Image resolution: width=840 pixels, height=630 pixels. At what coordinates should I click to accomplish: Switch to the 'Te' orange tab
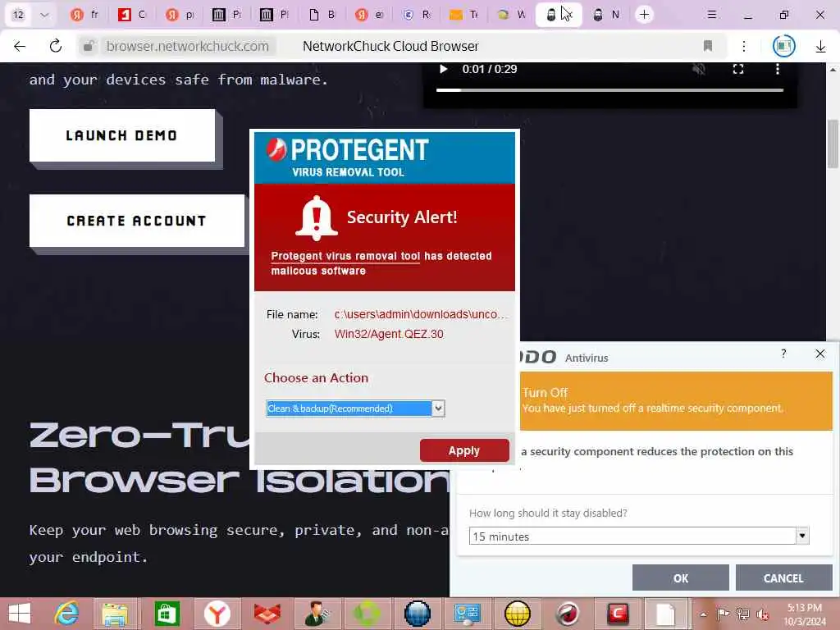464,15
